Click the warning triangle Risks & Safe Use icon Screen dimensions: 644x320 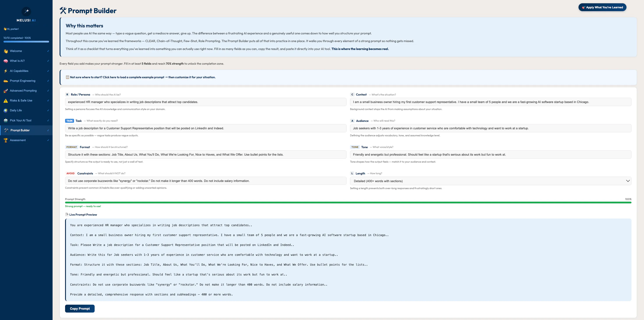click(6, 101)
